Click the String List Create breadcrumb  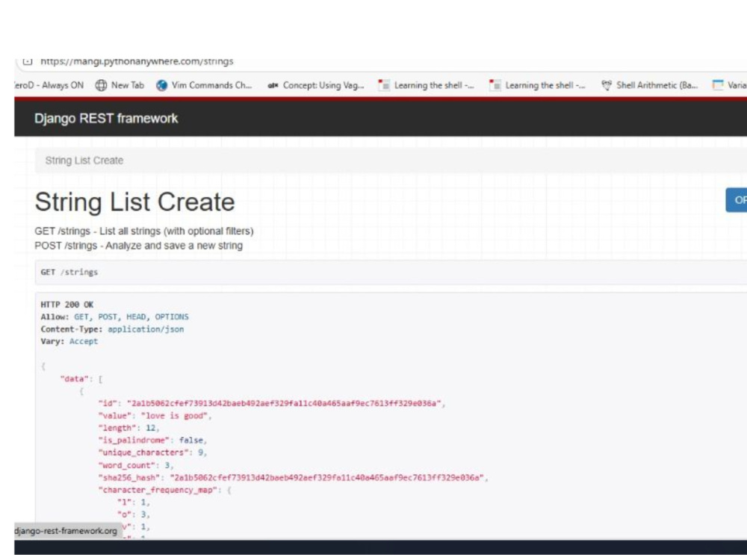[84, 161]
